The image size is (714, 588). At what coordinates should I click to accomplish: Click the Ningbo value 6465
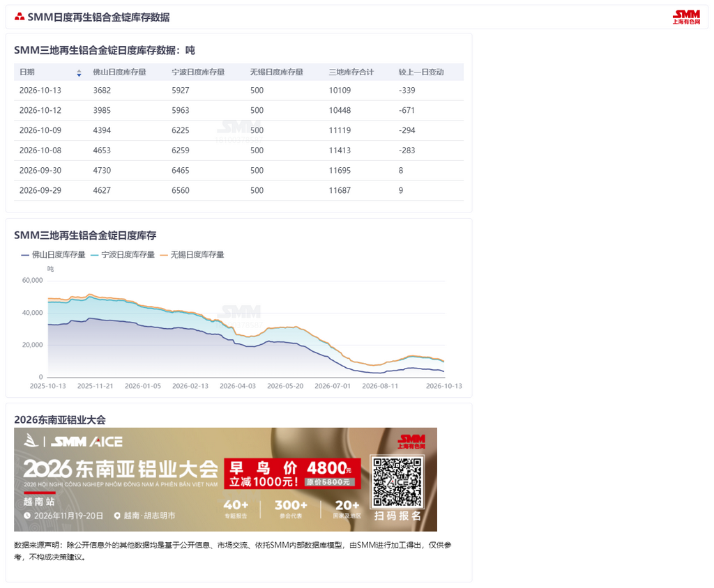[x=181, y=170]
